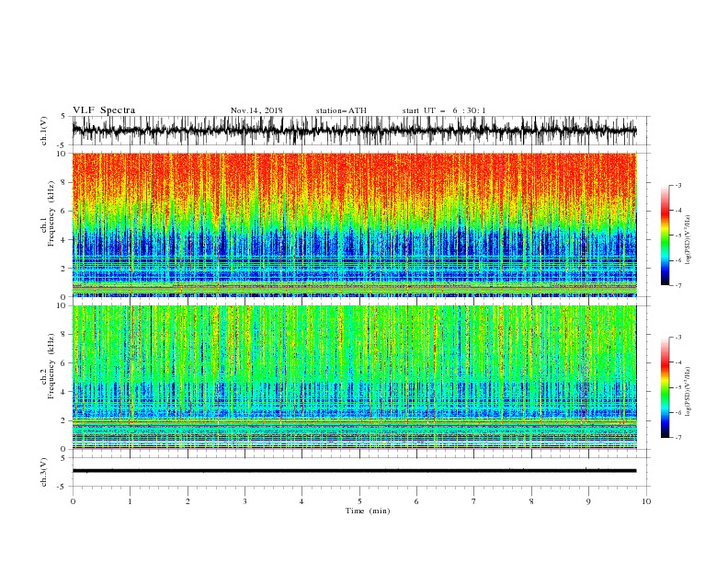
Task: Click the "ch.1(V)" axis label
Action: pyautogui.click(x=44, y=131)
